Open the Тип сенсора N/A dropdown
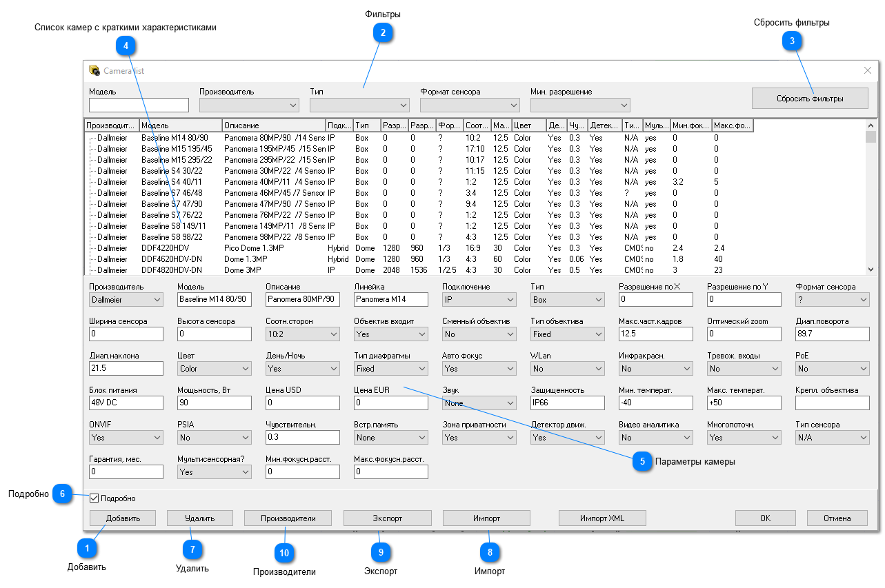Viewport: 885px width, 588px height. pos(833,438)
